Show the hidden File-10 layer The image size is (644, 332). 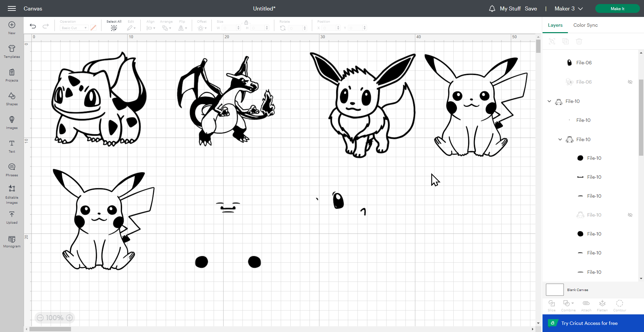point(630,215)
